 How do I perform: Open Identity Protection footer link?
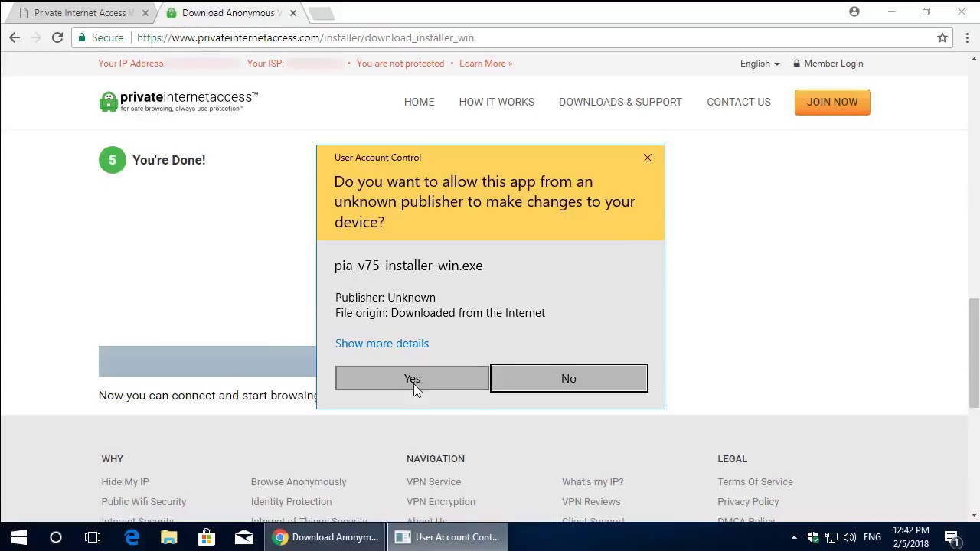291,501
